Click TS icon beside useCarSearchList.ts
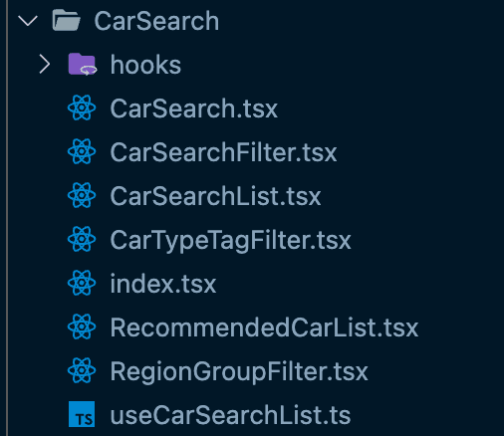The image size is (504, 436). click(x=82, y=414)
